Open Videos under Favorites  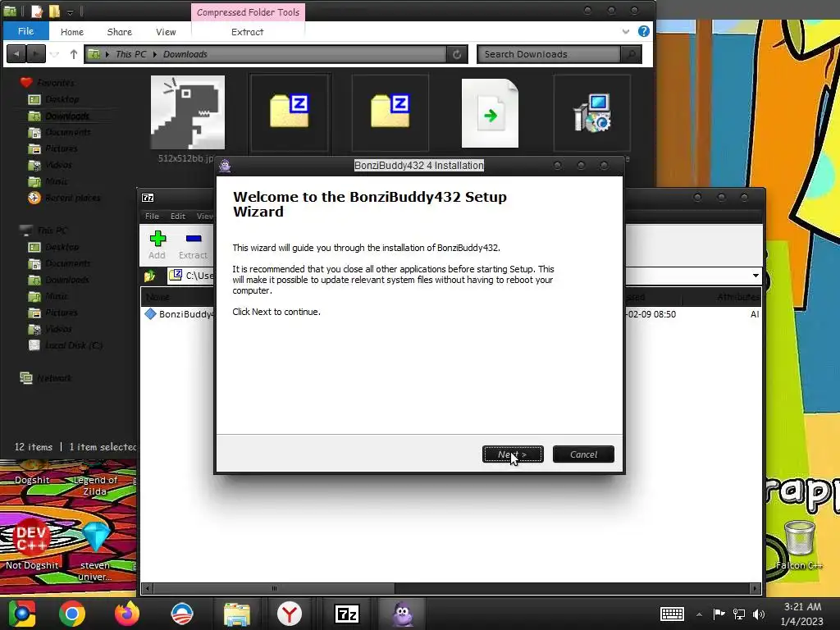point(58,165)
